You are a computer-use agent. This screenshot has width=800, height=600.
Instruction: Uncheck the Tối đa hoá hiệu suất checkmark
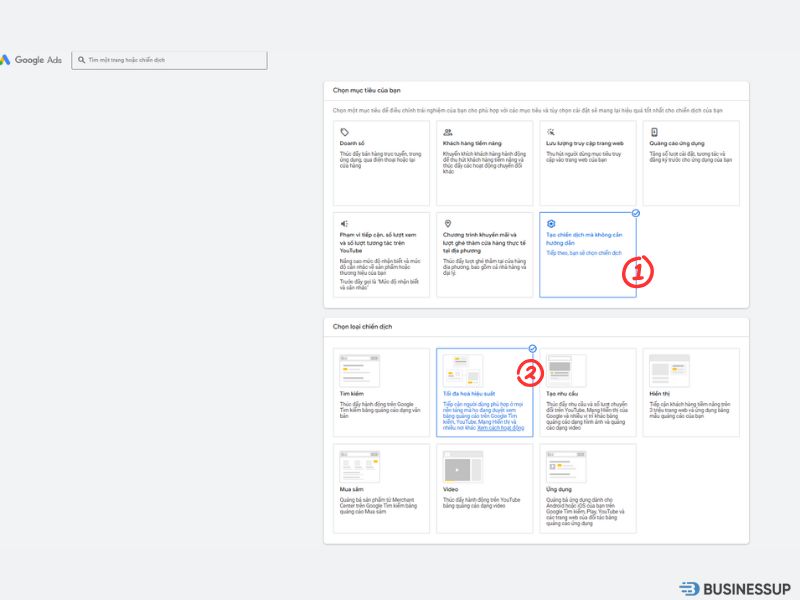tap(532, 349)
